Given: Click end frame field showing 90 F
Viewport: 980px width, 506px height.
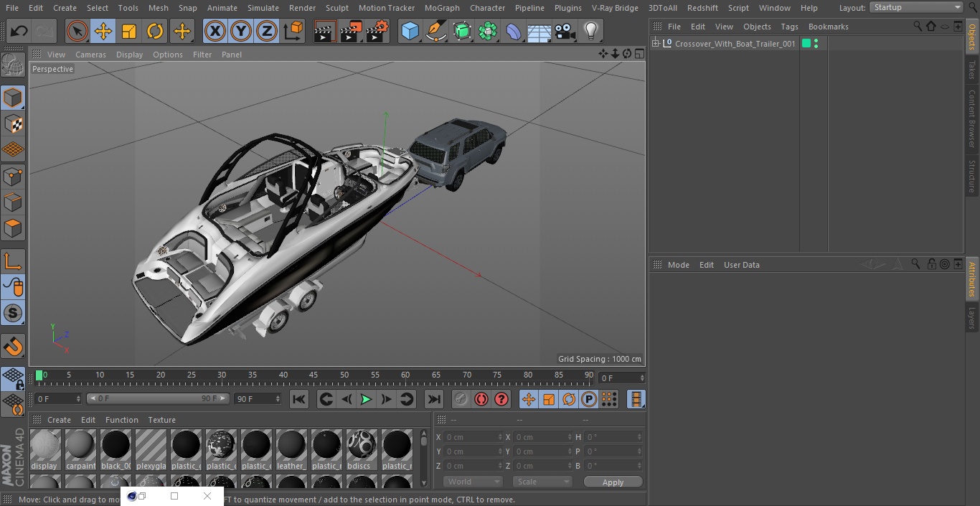Looking at the screenshot, I should (x=258, y=399).
